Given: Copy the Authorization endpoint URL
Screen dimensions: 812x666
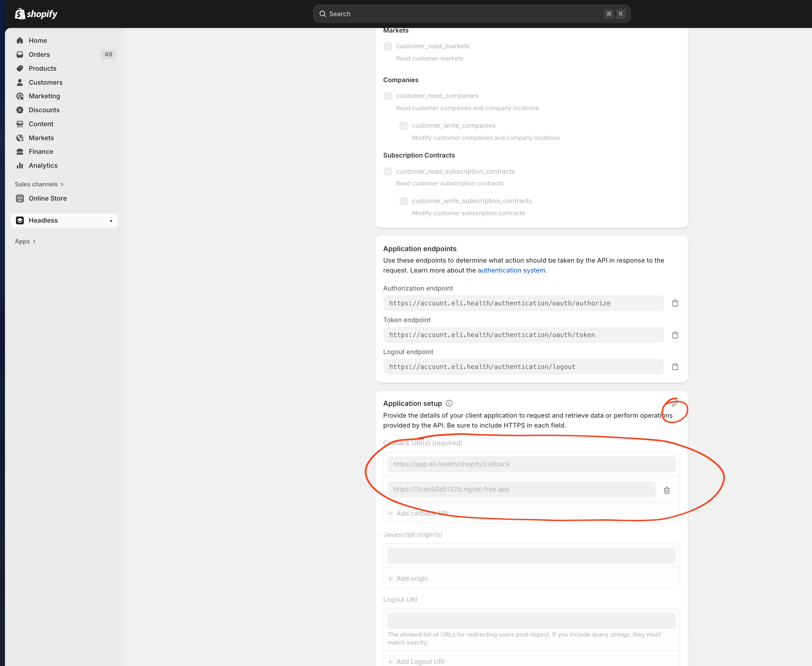Looking at the screenshot, I should 675,303.
